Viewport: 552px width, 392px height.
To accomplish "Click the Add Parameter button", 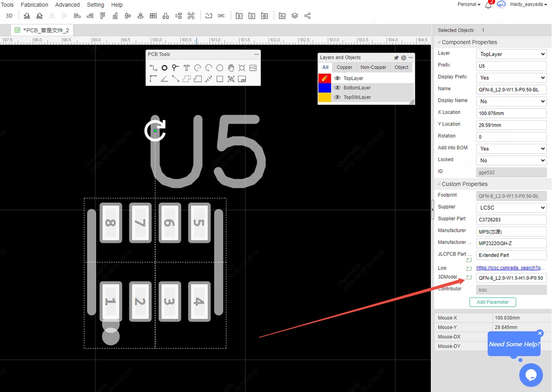I will click(492, 302).
